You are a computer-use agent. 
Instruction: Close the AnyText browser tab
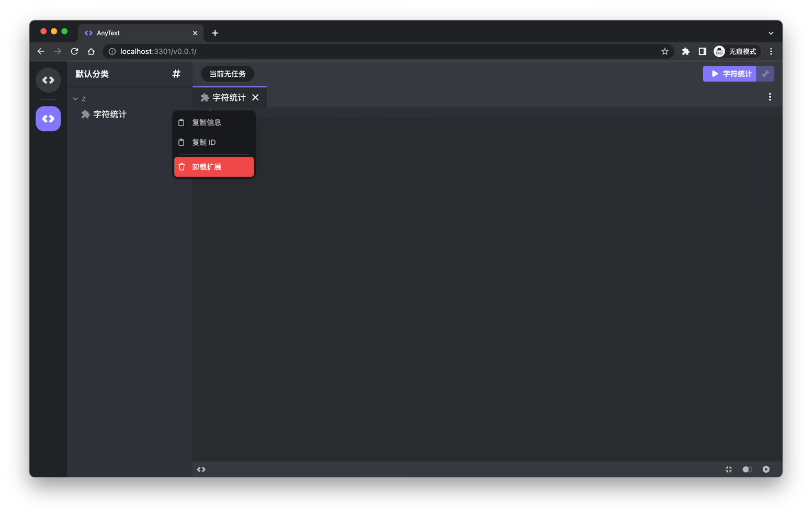coord(195,33)
